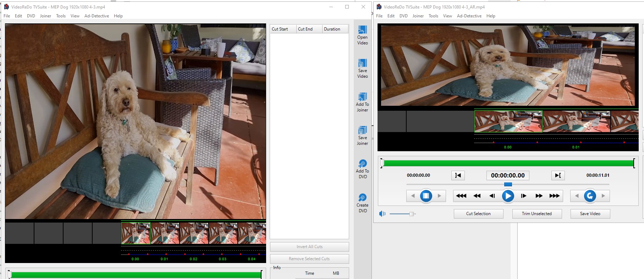Open the Edit menu in the AR window
The image size is (644, 279).
point(391,16)
